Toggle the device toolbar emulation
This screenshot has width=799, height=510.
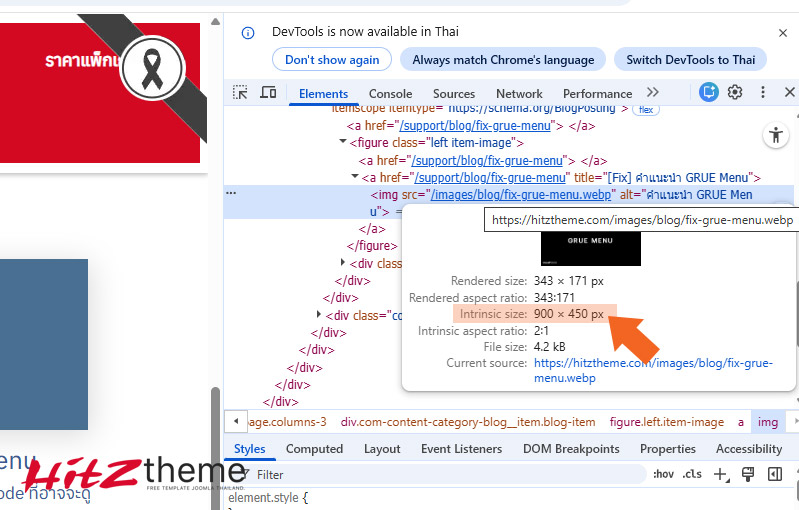[x=268, y=93]
